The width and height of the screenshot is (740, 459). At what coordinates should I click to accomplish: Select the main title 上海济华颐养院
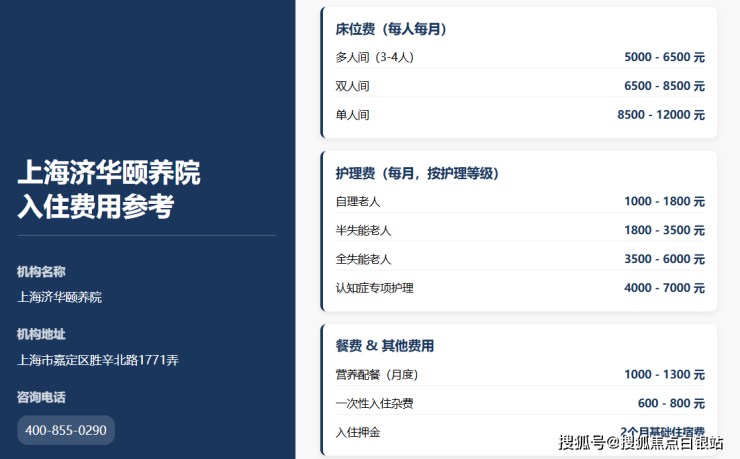[109, 172]
